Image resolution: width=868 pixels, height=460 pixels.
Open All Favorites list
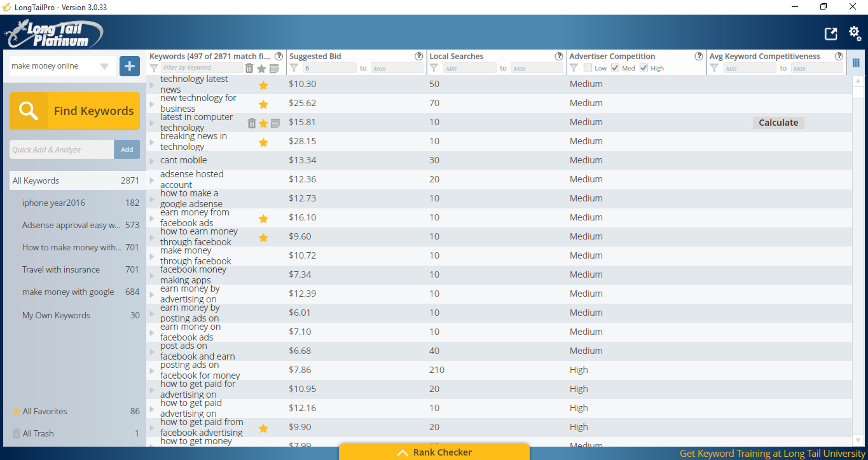[x=78, y=411]
